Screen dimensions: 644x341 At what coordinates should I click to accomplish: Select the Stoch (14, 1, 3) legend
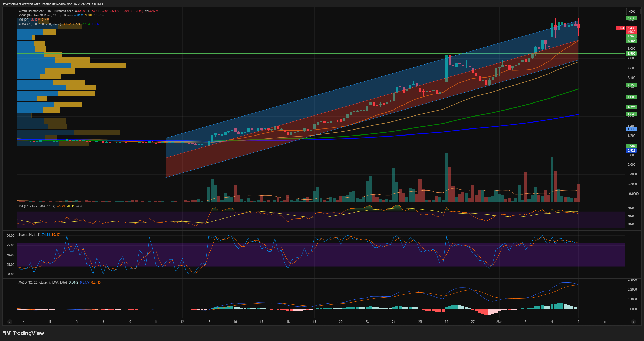(29, 235)
